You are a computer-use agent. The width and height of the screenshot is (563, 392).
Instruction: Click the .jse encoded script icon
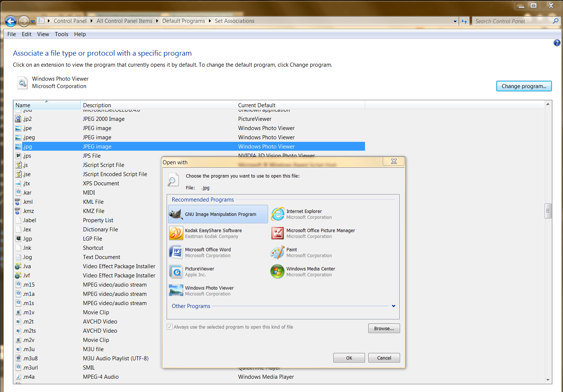tap(18, 174)
